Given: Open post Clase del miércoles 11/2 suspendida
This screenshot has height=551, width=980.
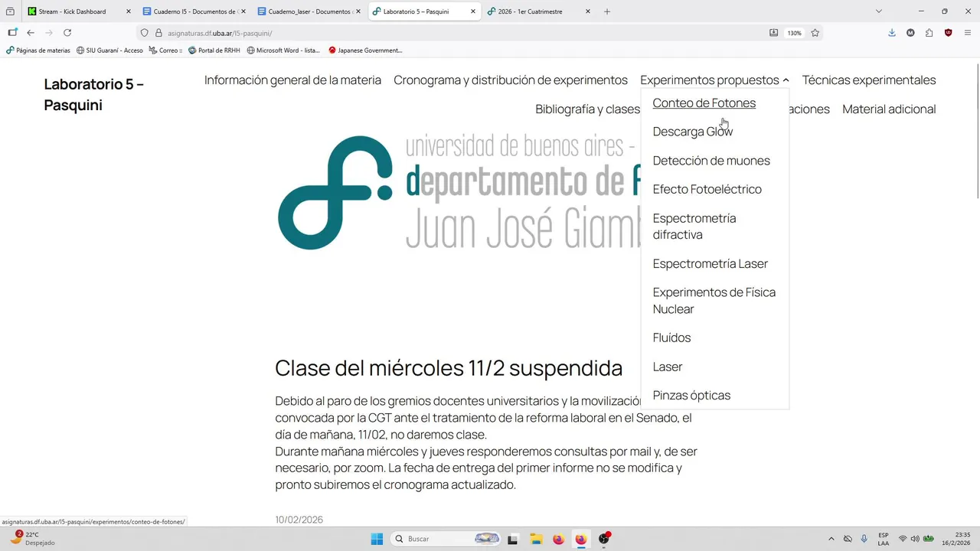Looking at the screenshot, I should pyautogui.click(x=449, y=368).
